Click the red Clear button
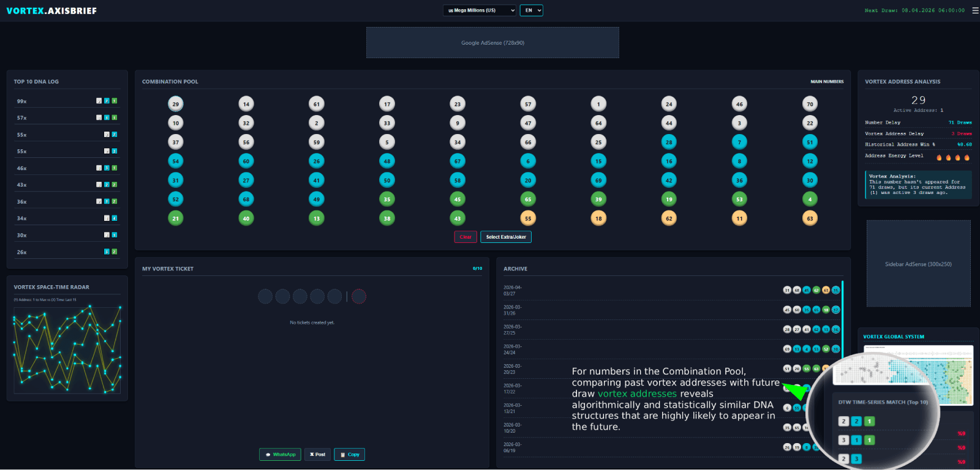Image resolution: width=980 pixels, height=470 pixels. click(x=466, y=237)
